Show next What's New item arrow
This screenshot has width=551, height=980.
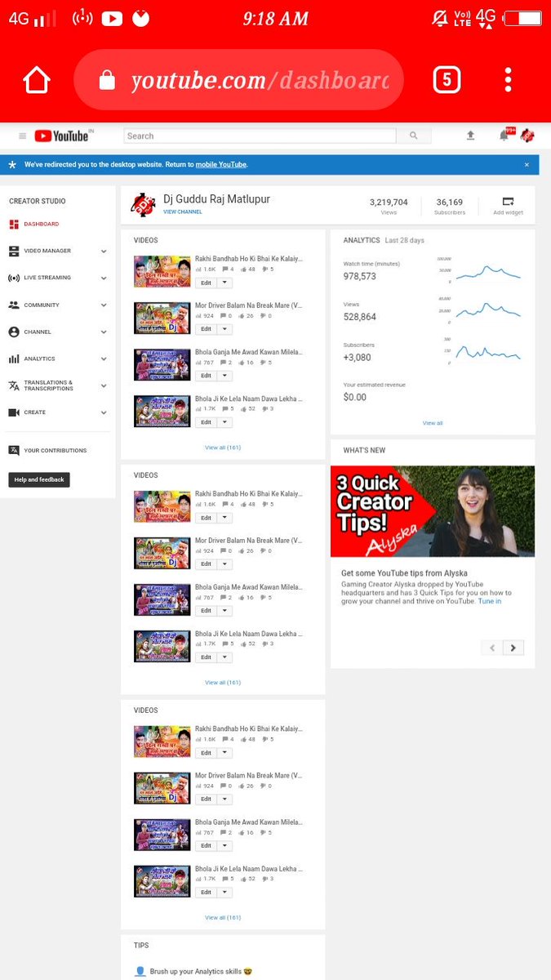[x=513, y=648]
